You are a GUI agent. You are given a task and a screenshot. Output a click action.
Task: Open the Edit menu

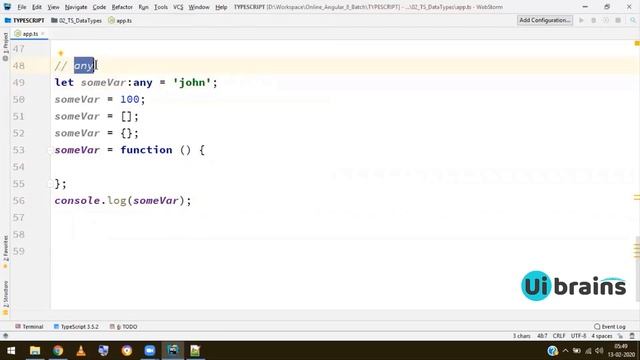[37, 7]
